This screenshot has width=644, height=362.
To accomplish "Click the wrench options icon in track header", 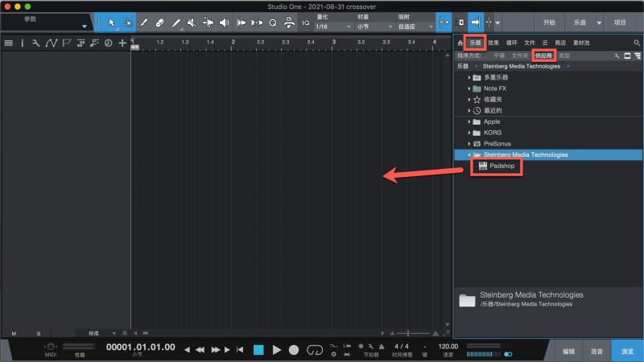I will coord(36,43).
